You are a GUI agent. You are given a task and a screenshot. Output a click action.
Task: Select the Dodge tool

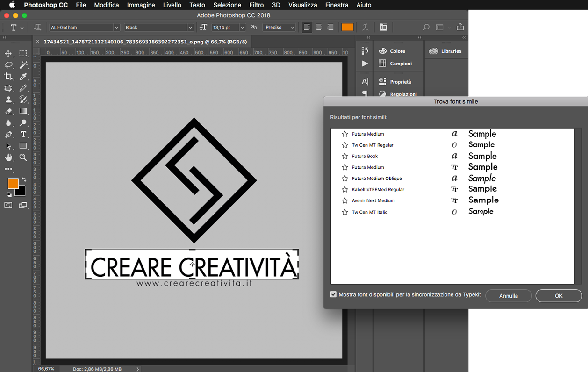pos(23,123)
